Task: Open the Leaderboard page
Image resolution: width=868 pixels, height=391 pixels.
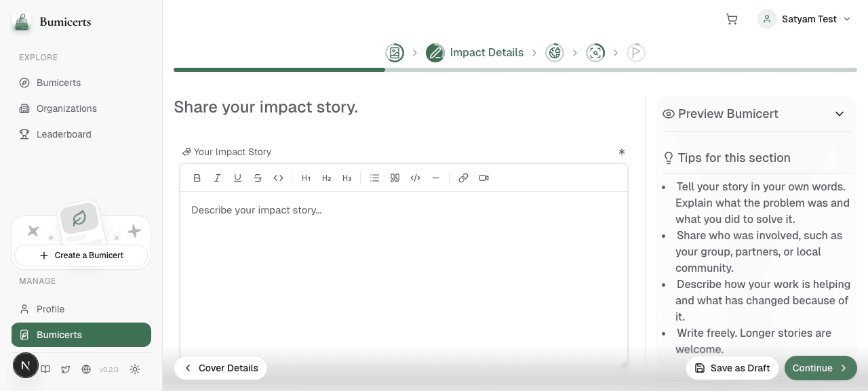Action: click(x=81, y=134)
